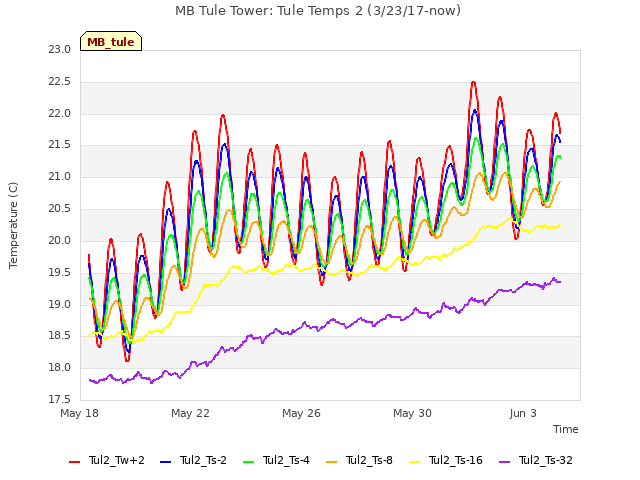
Task: Select the Tul2_Tw+2 legend label
Action: [x=117, y=460]
